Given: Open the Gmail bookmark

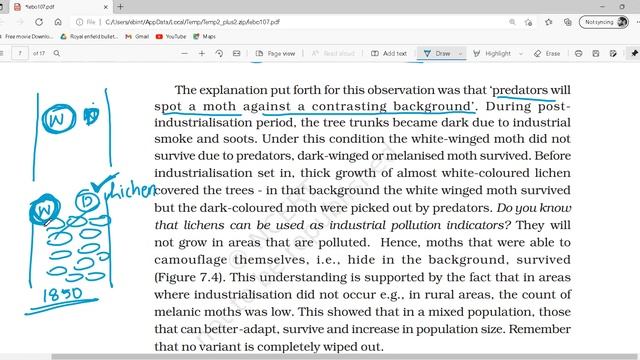Looking at the screenshot, I should [x=137, y=36].
